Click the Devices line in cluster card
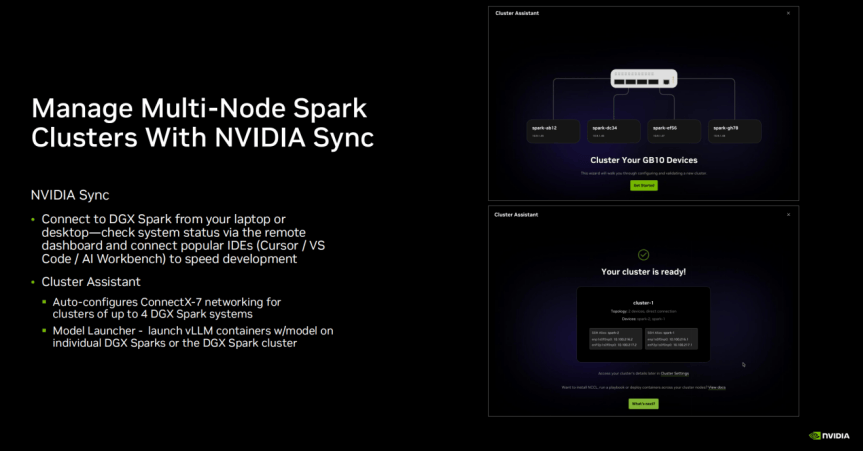 [x=644, y=319]
